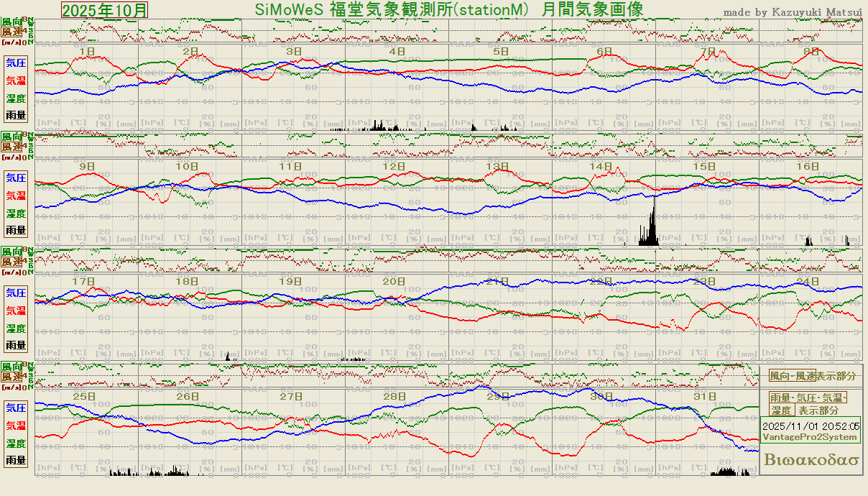Click the VantagePro2System label
The width and height of the screenshot is (868, 496).
click(810, 437)
